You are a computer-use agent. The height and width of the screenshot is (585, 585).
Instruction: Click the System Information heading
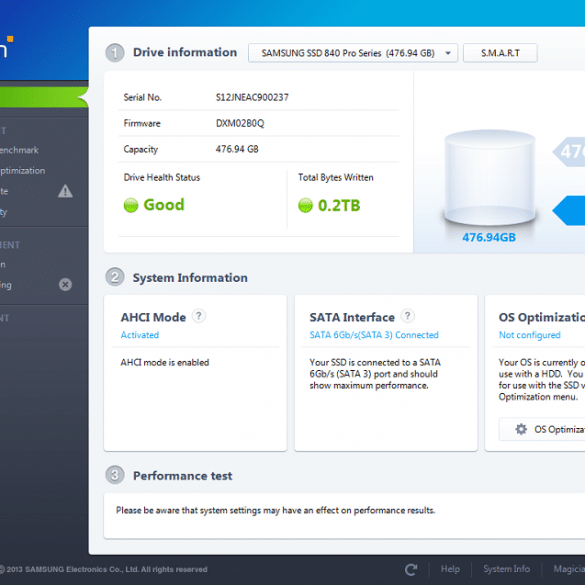coord(190,278)
